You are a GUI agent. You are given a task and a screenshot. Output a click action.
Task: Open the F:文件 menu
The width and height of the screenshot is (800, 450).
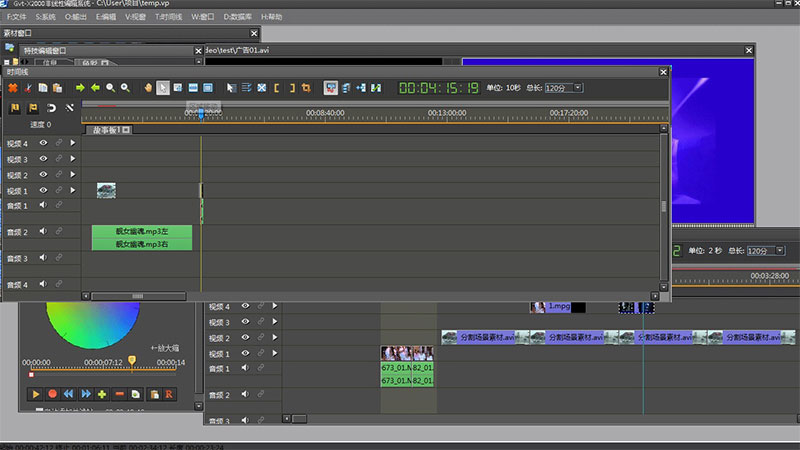(x=17, y=16)
